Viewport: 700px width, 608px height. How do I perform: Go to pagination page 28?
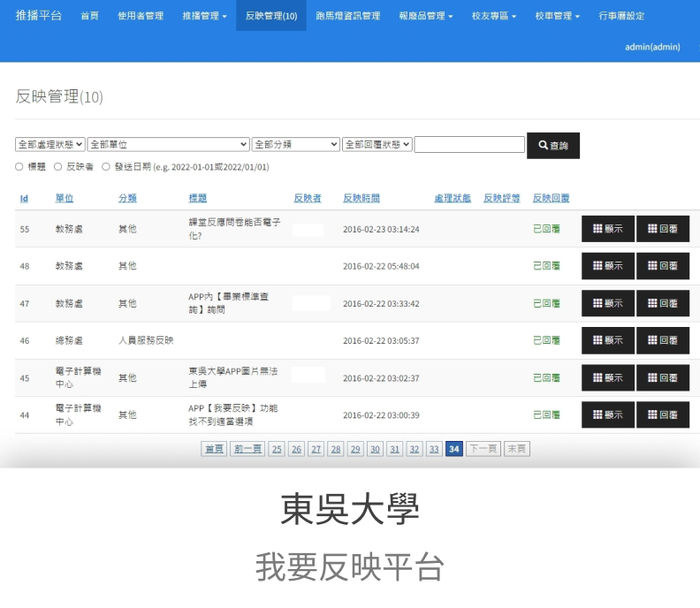click(x=336, y=449)
